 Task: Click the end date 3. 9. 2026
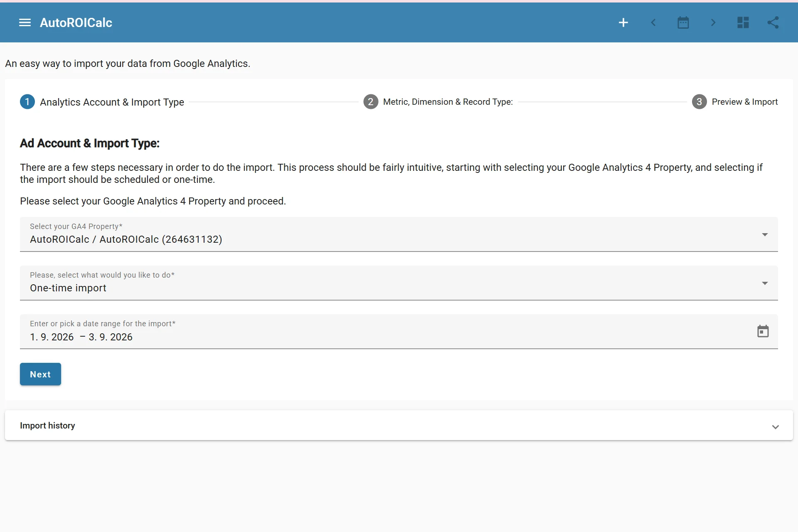pos(111,337)
